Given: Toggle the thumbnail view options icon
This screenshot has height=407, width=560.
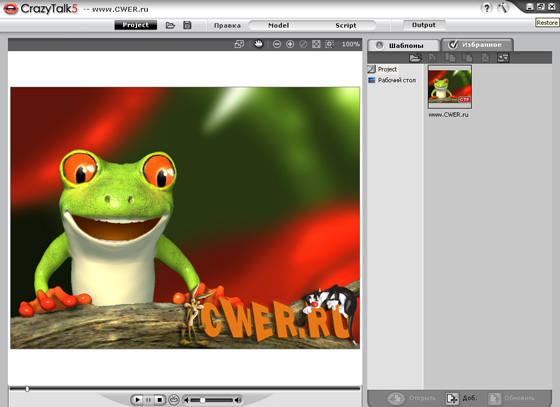Looking at the screenshot, I should point(503,57).
